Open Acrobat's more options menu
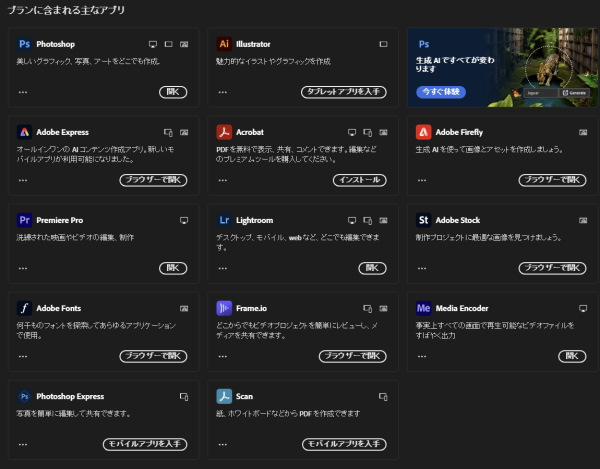The height and width of the screenshot is (469, 600). [223, 180]
